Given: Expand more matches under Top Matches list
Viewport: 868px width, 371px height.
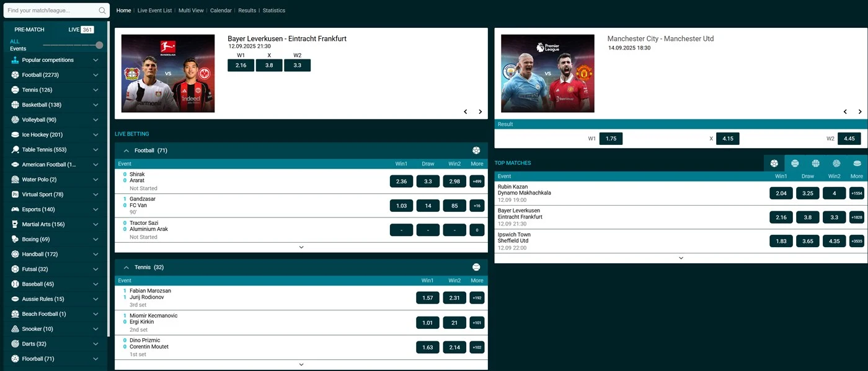Looking at the screenshot, I should point(681,258).
